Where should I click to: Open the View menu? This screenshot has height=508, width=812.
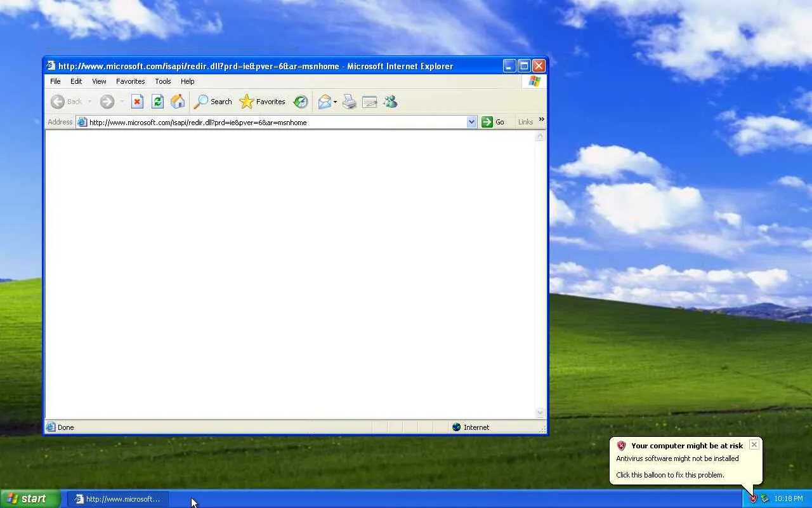coord(99,81)
